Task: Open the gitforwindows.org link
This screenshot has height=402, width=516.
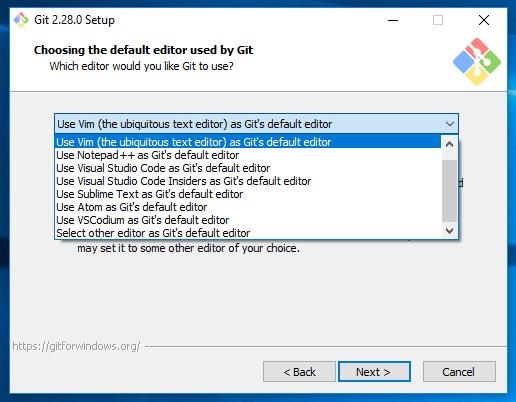Action: pyautogui.click(x=76, y=346)
